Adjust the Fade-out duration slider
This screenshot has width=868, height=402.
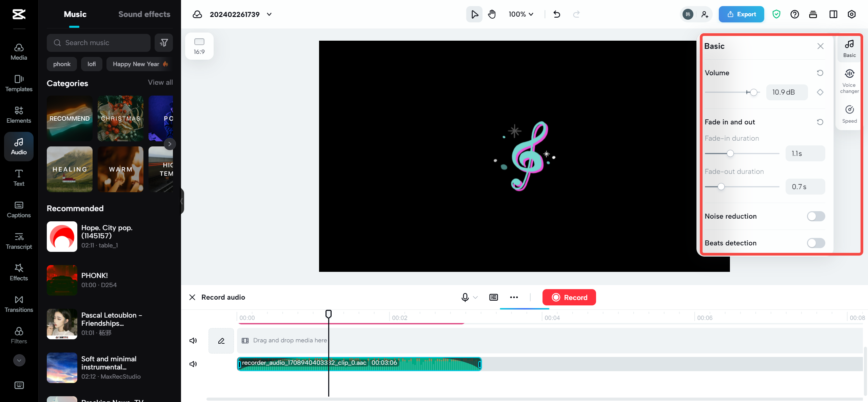click(721, 186)
